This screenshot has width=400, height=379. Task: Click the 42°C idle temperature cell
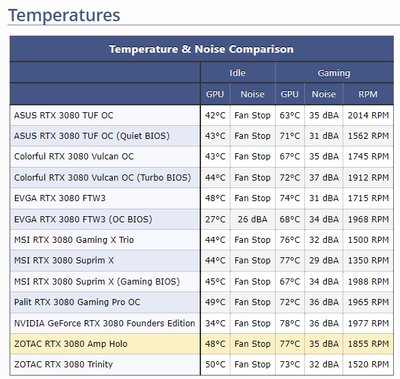pyautogui.click(x=215, y=115)
